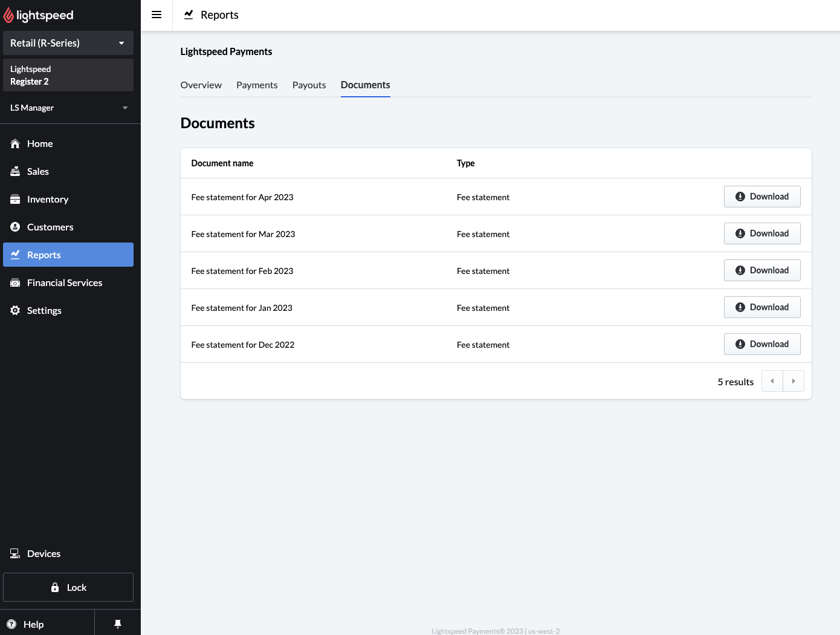This screenshot has width=840, height=635.
Task: Click "Fee statement for Dec 2022" document name
Action: tap(243, 345)
